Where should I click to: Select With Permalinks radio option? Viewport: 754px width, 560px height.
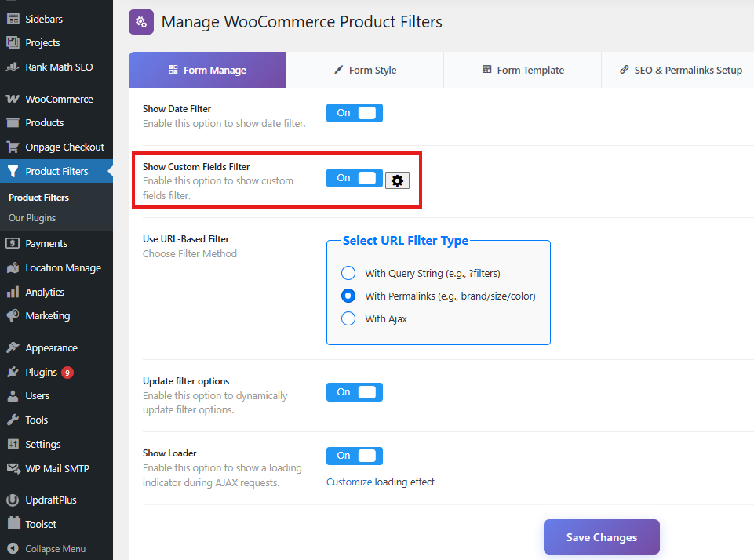[348, 296]
